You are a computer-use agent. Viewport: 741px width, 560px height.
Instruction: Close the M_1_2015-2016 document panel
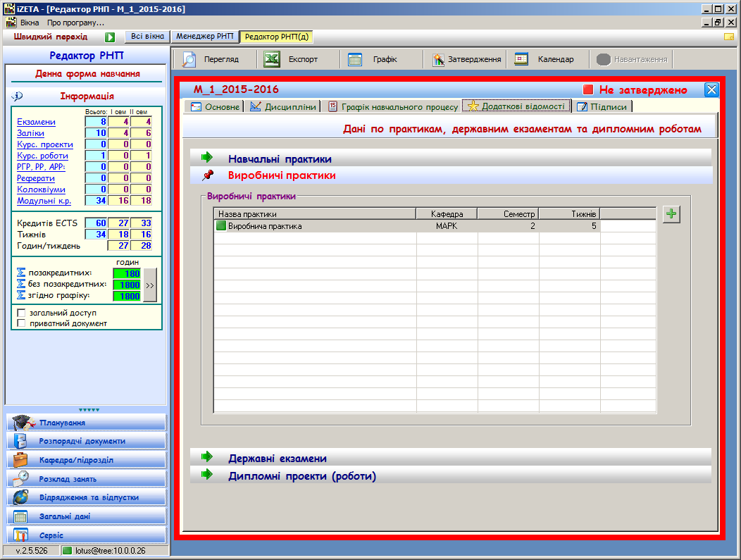click(x=711, y=89)
